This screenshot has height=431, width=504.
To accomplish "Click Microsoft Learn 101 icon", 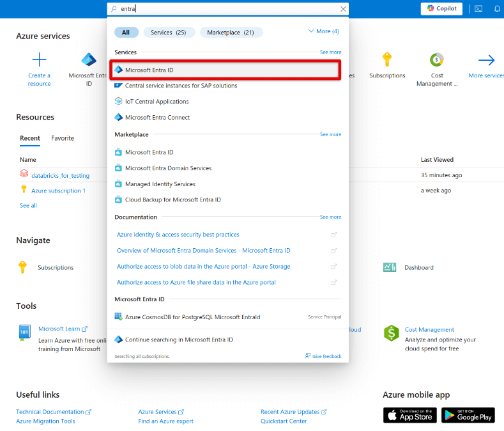I will [25, 333].
